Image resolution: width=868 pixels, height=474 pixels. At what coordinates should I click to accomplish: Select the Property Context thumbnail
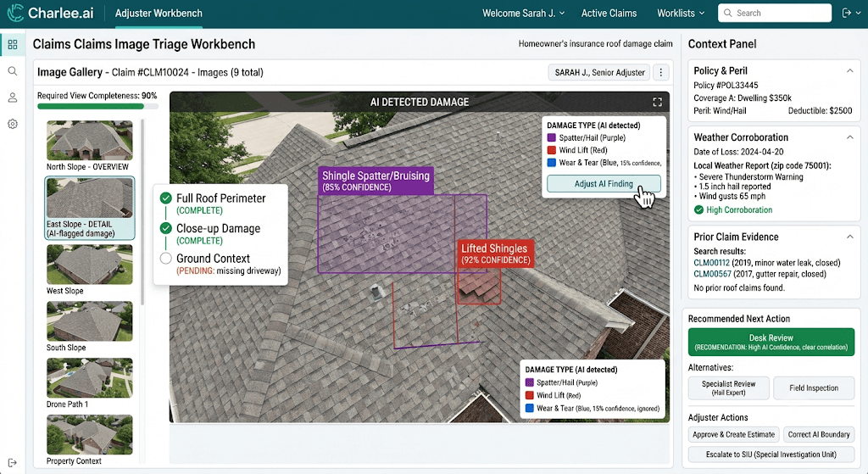click(89, 435)
